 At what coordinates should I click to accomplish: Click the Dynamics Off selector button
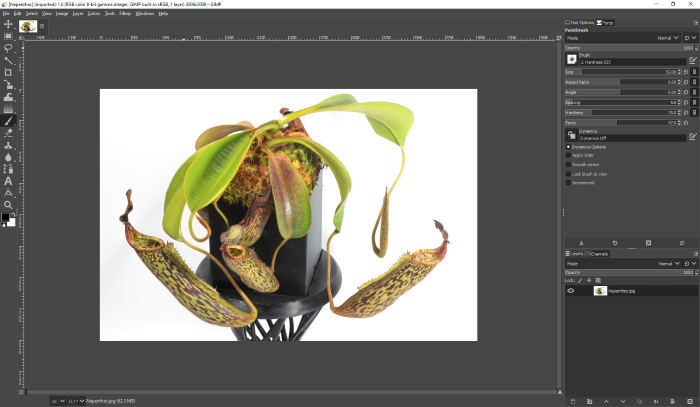[571, 134]
